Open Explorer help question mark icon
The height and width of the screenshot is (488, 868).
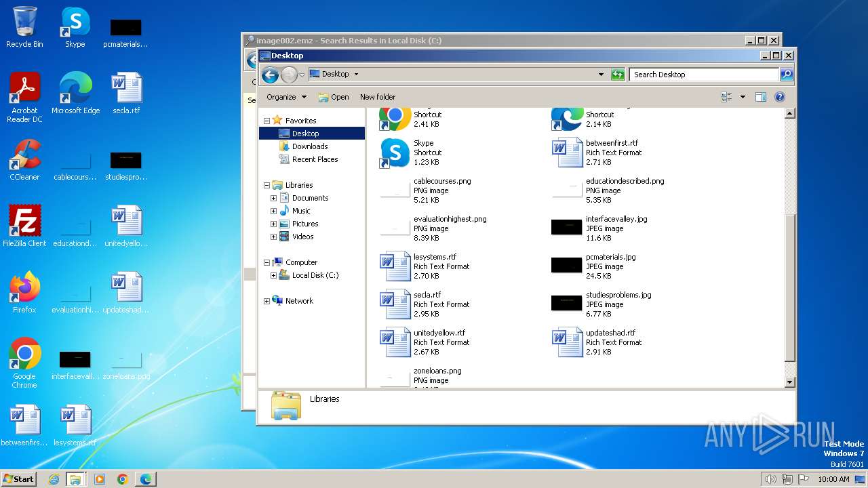tap(780, 97)
